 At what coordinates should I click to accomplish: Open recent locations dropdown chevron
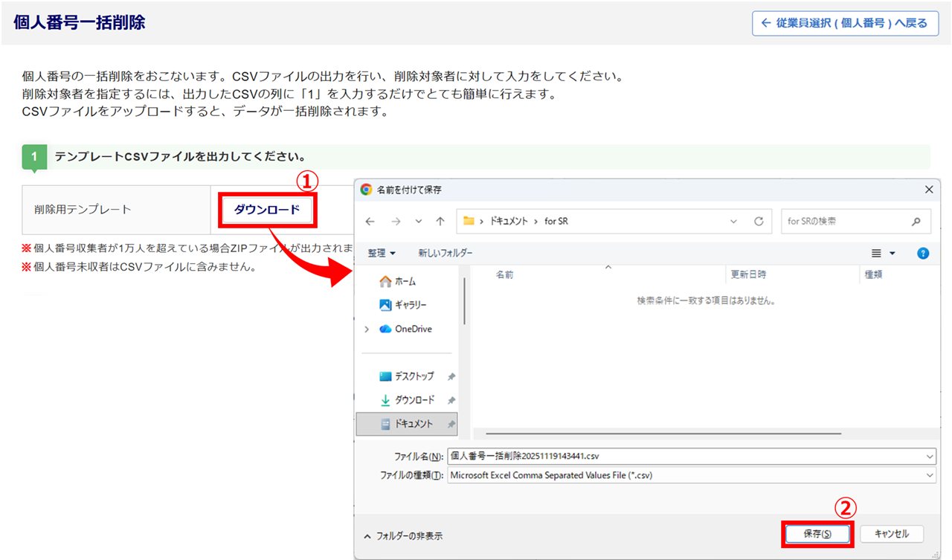click(419, 222)
